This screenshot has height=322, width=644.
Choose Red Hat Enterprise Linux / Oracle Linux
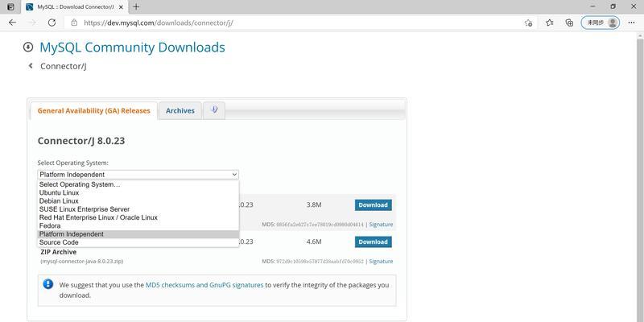click(x=138, y=217)
